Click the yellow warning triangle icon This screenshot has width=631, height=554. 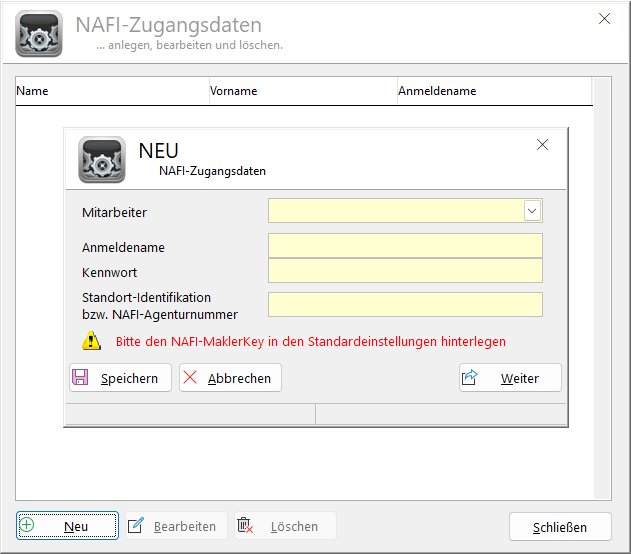click(92, 341)
